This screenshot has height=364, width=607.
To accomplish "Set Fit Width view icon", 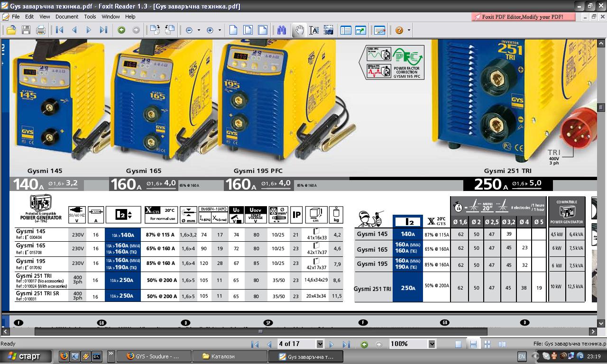I will [x=263, y=30].
